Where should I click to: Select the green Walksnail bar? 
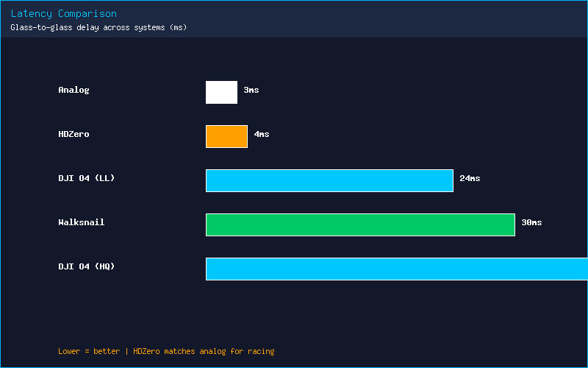tap(360, 225)
